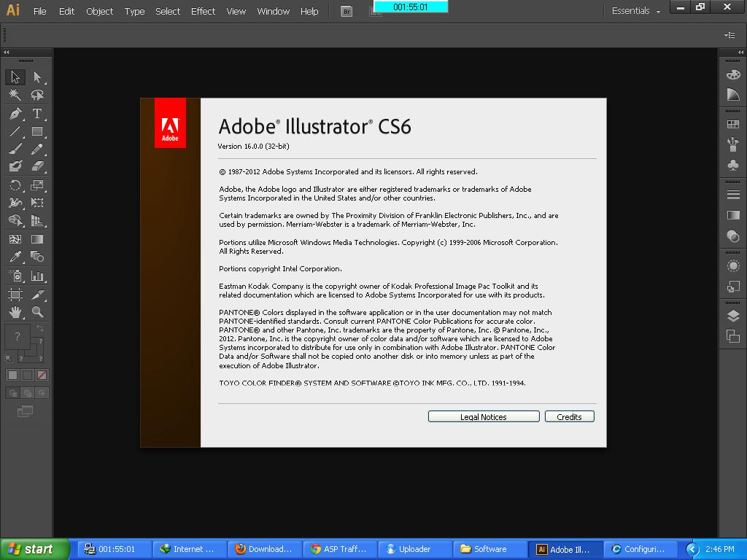Select the Paintbrush tool
Viewport: 747px width, 560px height.
[15, 149]
